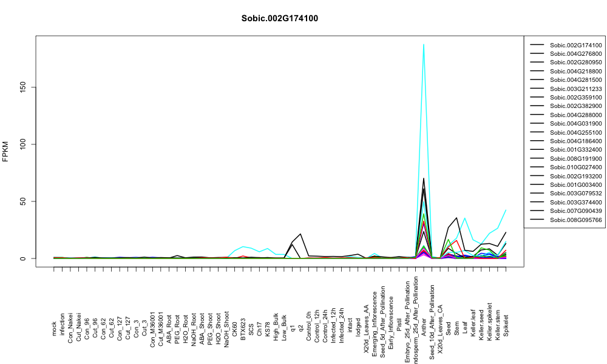Click the Spikelet x-axis label
The image size is (607, 364).
(506, 325)
